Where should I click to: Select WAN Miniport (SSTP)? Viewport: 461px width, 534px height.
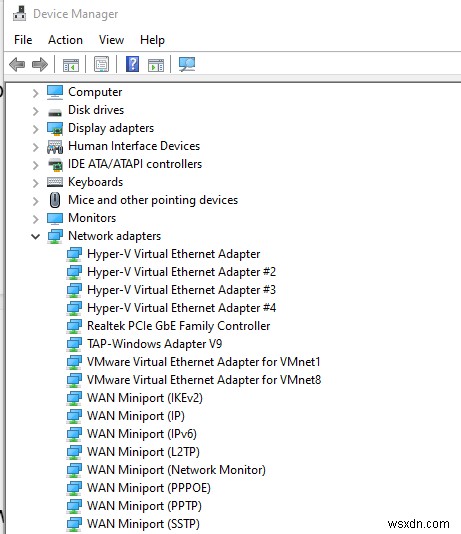[143, 524]
